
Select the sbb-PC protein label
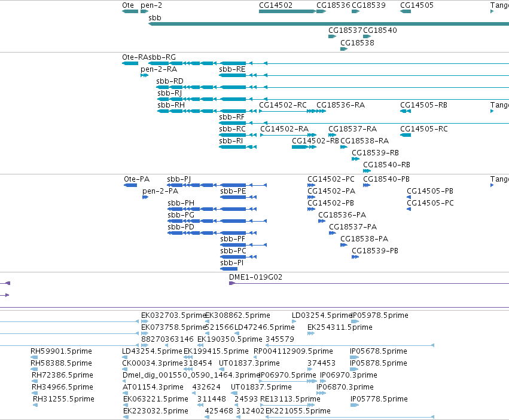[x=233, y=252]
